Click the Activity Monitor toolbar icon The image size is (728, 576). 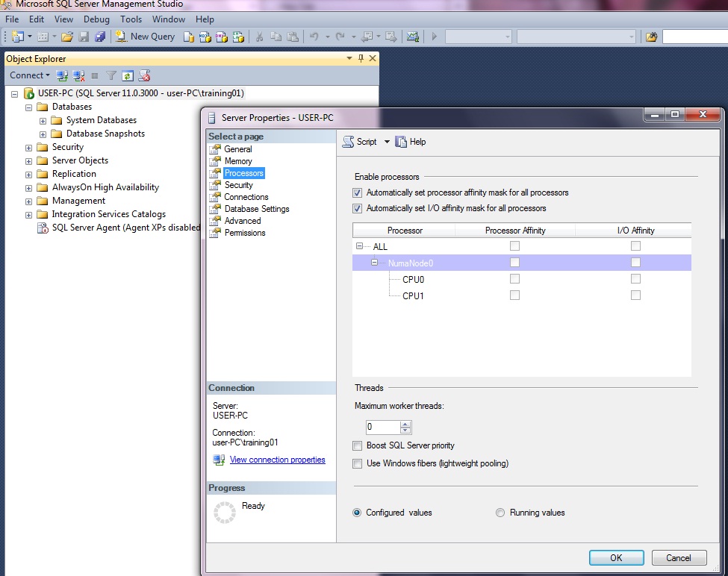[412, 37]
